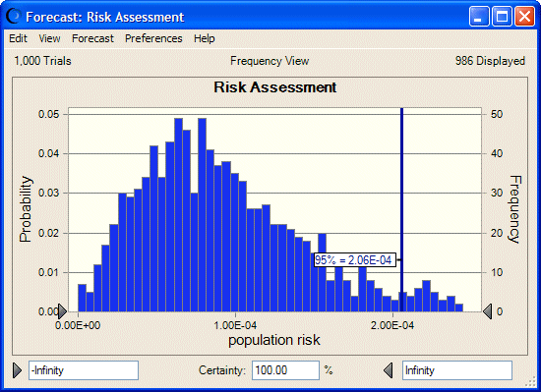Open the Help menu
Image resolution: width=541 pixels, height=392 pixels.
point(205,38)
